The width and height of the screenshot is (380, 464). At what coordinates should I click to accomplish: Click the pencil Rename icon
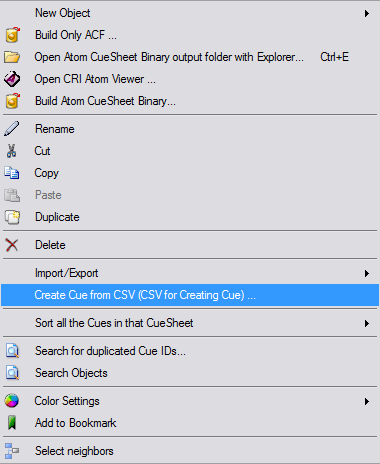pos(12,129)
